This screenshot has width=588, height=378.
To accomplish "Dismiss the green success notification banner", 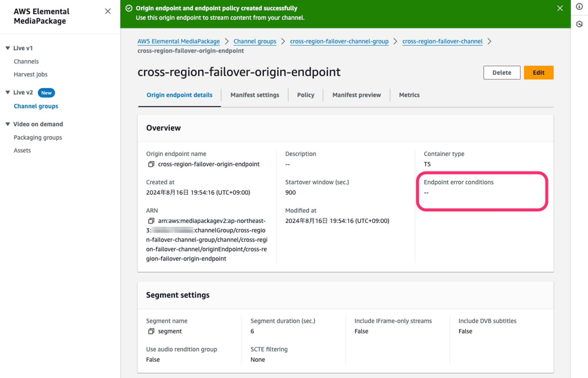I will coord(560,8).
